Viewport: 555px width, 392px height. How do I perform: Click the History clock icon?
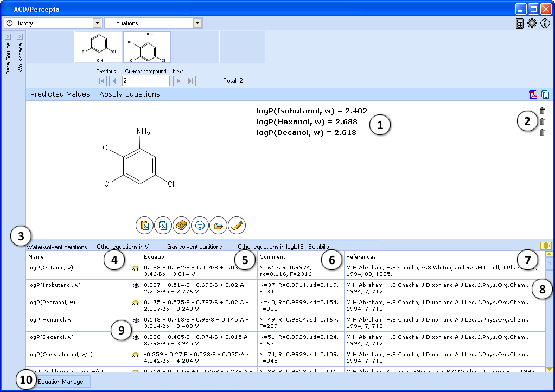[10, 23]
